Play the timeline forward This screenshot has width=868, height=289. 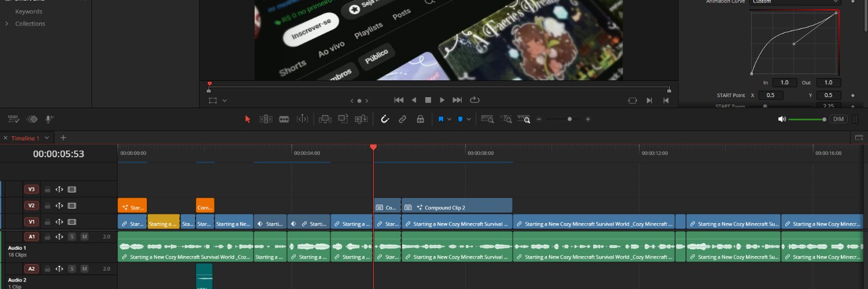point(443,100)
